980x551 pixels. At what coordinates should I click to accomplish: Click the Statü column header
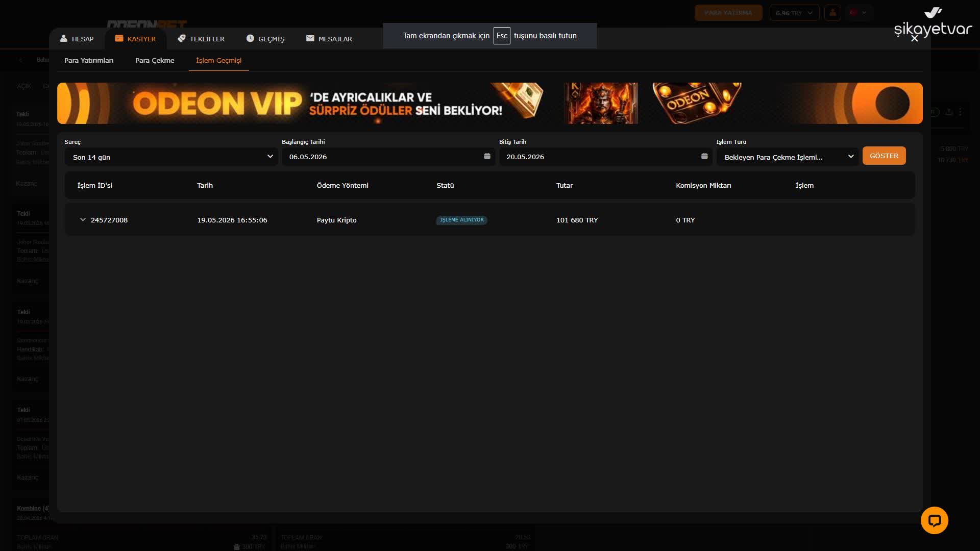point(445,185)
